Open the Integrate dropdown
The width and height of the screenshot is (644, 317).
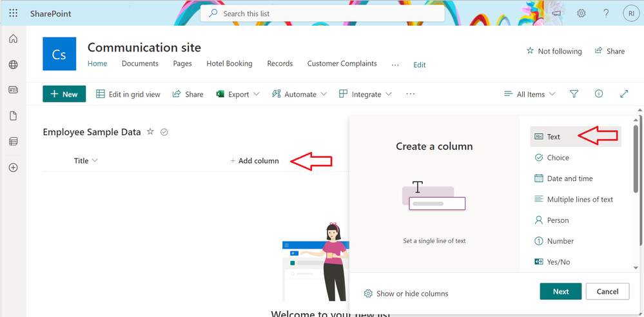365,94
